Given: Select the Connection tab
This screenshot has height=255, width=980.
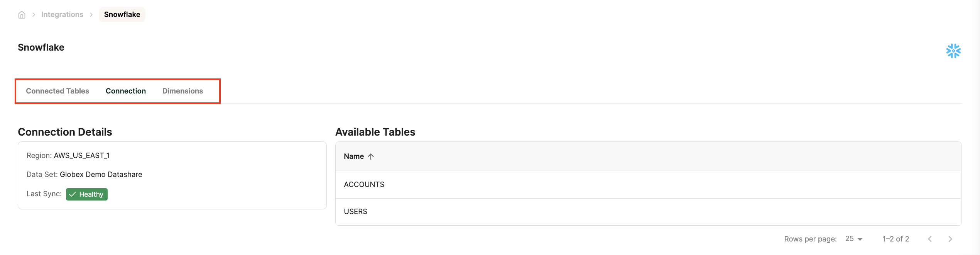Looking at the screenshot, I should (x=125, y=91).
